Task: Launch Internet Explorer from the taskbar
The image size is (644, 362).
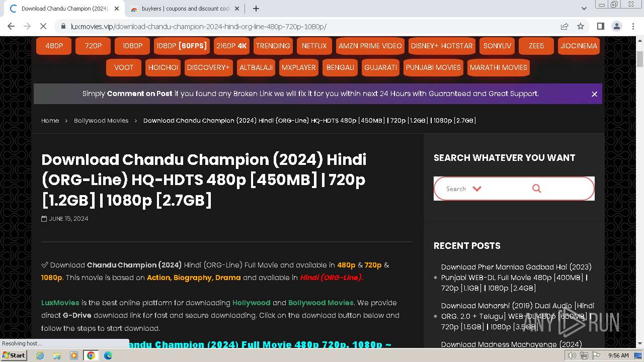Action: [40, 355]
